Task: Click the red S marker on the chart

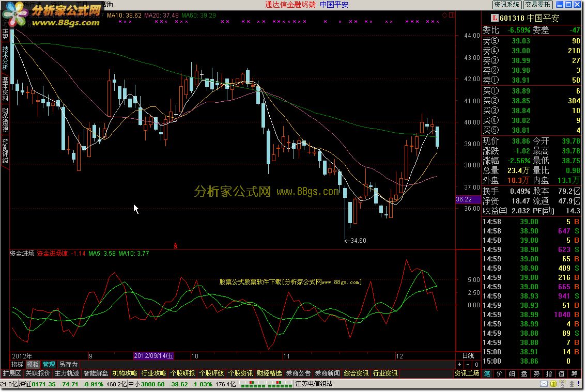Action: 175,246
